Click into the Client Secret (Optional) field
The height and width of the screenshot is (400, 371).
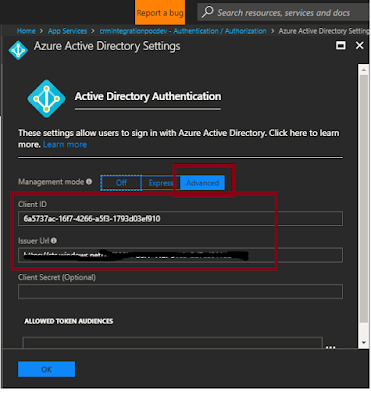tap(180, 292)
